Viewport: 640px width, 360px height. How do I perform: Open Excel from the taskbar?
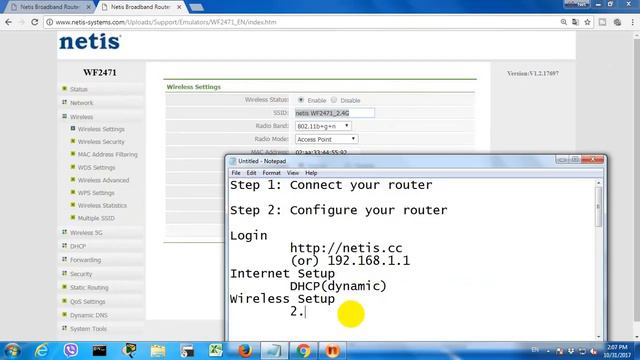click(216, 351)
